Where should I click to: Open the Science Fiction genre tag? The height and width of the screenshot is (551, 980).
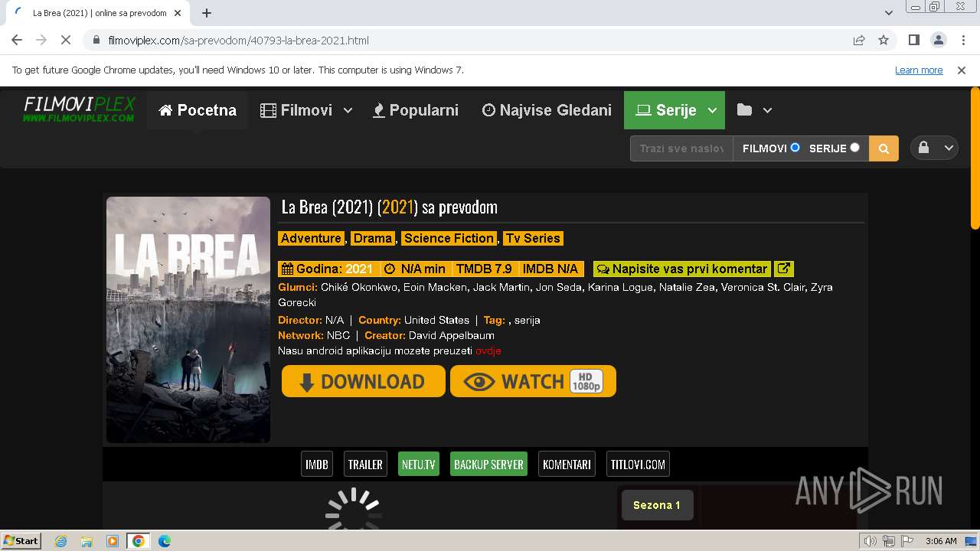(449, 238)
